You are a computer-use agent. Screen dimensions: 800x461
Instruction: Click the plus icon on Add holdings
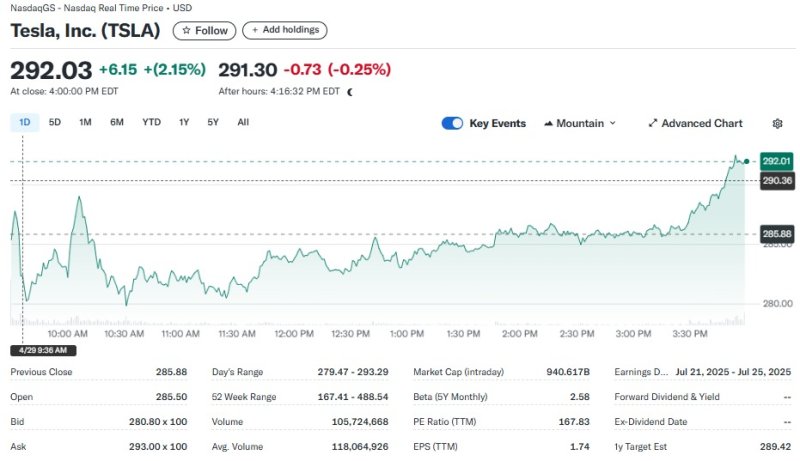pyautogui.click(x=254, y=30)
